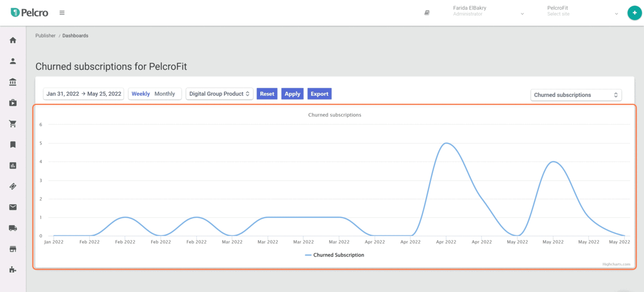Open the bar chart analytics icon in the sidebar
The height and width of the screenshot is (292, 644).
[x=13, y=166]
